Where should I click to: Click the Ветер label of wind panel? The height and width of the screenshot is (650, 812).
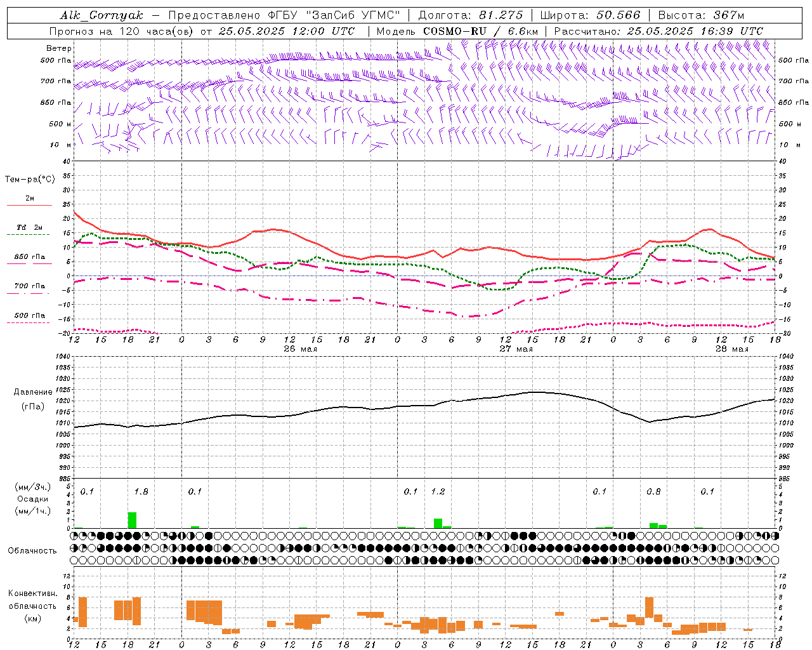(x=59, y=48)
